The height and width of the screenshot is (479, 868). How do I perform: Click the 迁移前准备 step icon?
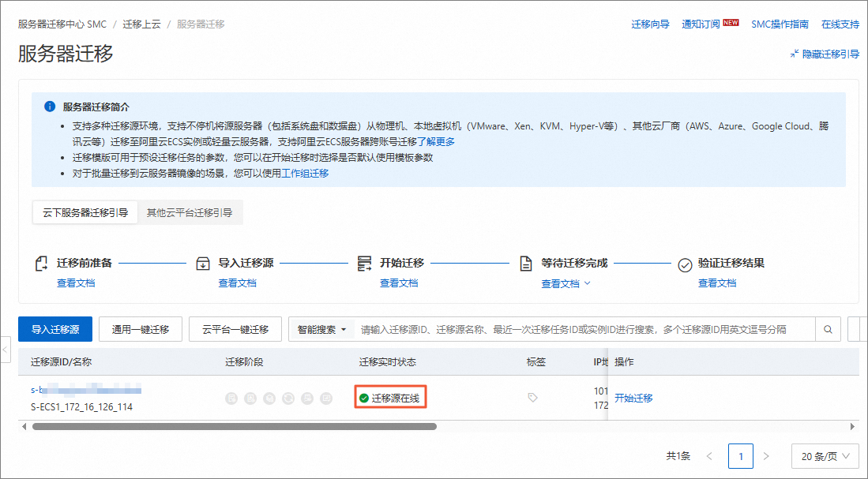[x=42, y=264]
